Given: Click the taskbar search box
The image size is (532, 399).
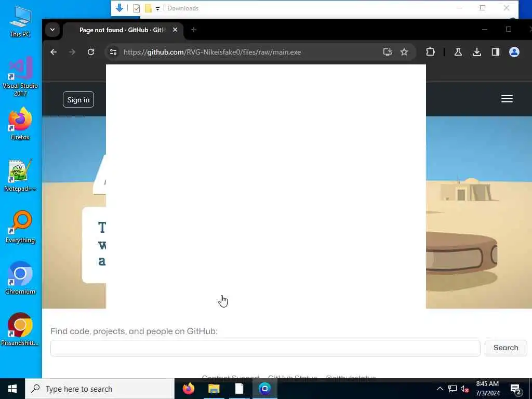Looking at the screenshot, I should point(99,389).
